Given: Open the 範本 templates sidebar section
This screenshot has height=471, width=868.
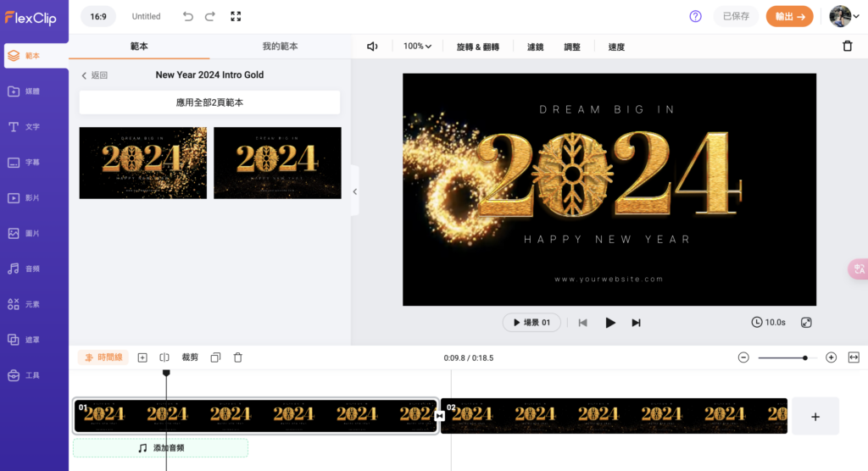Looking at the screenshot, I should [x=34, y=56].
